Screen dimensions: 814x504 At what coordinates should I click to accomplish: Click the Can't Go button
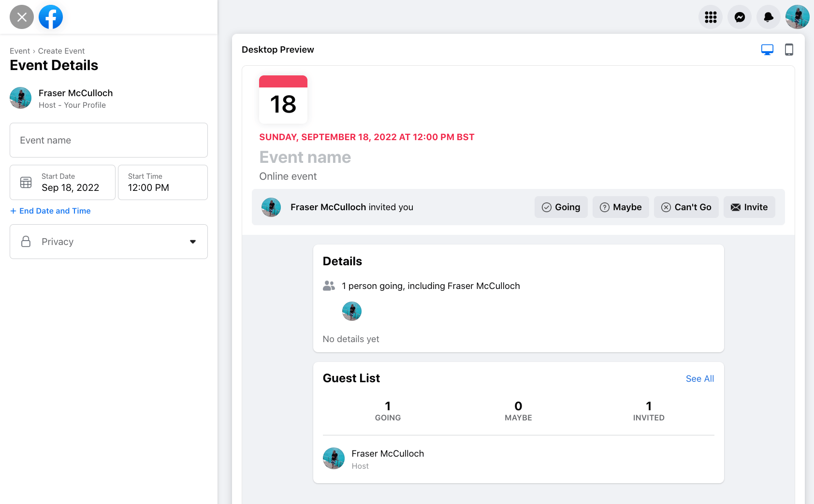click(x=686, y=207)
